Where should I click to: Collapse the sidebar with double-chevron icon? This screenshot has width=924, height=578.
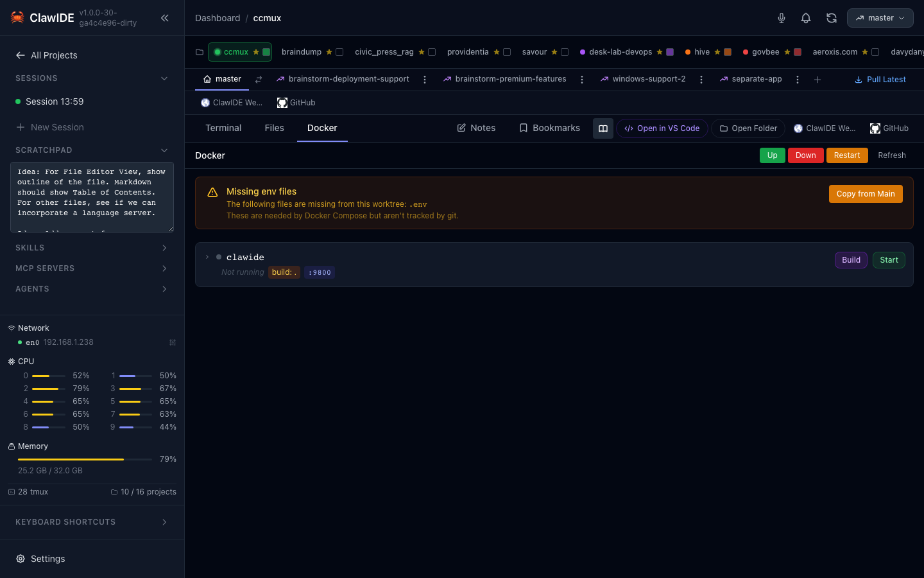tap(165, 18)
